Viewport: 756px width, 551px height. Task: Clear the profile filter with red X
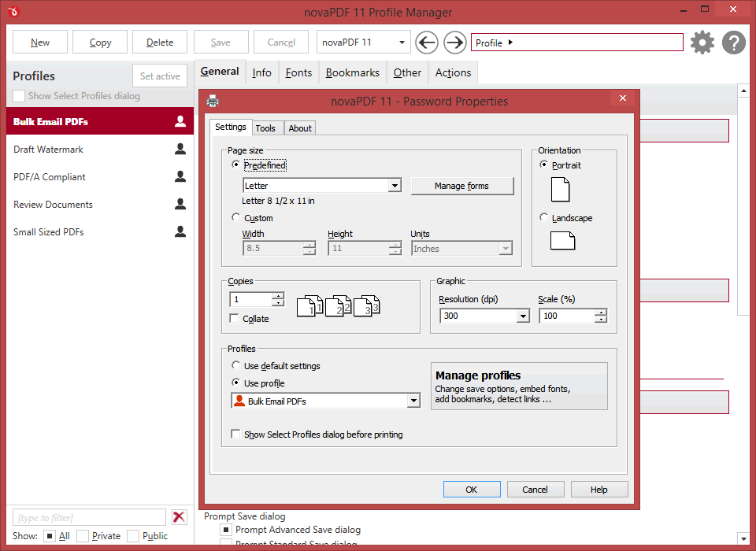point(179,517)
